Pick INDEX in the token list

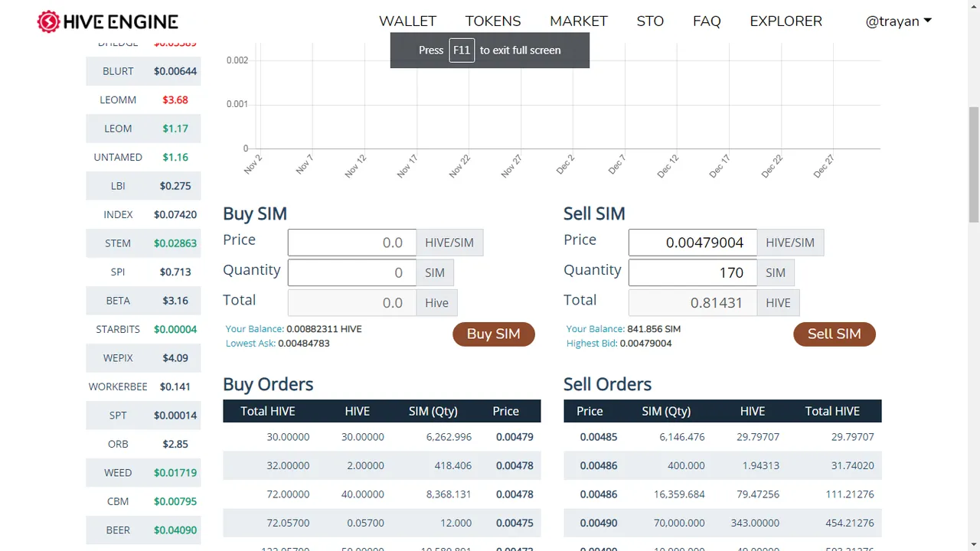pos(143,214)
